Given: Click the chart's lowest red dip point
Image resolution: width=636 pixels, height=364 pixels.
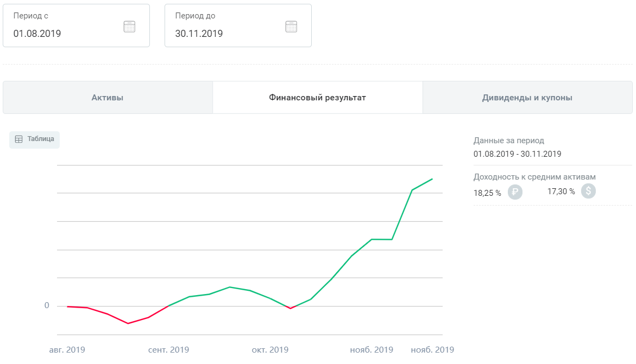Looking at the screenshot, I should (128, 323).
